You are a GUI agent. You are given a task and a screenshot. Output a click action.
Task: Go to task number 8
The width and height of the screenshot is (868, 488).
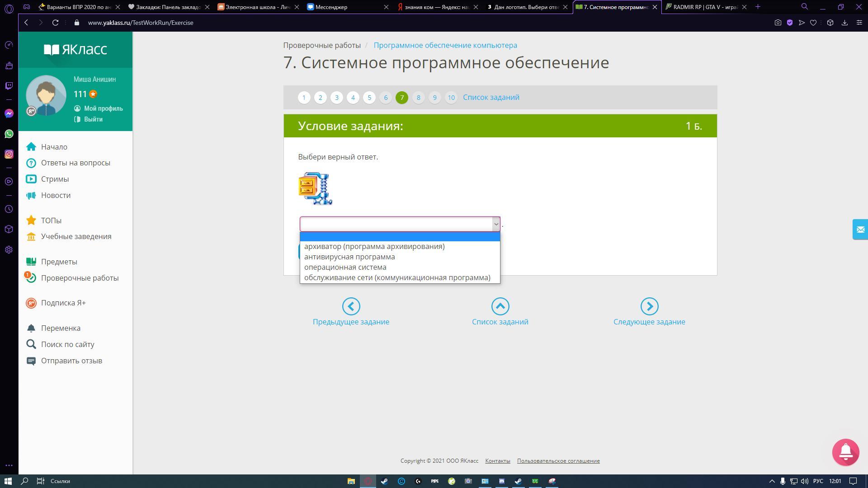click(x=418, y=98)
